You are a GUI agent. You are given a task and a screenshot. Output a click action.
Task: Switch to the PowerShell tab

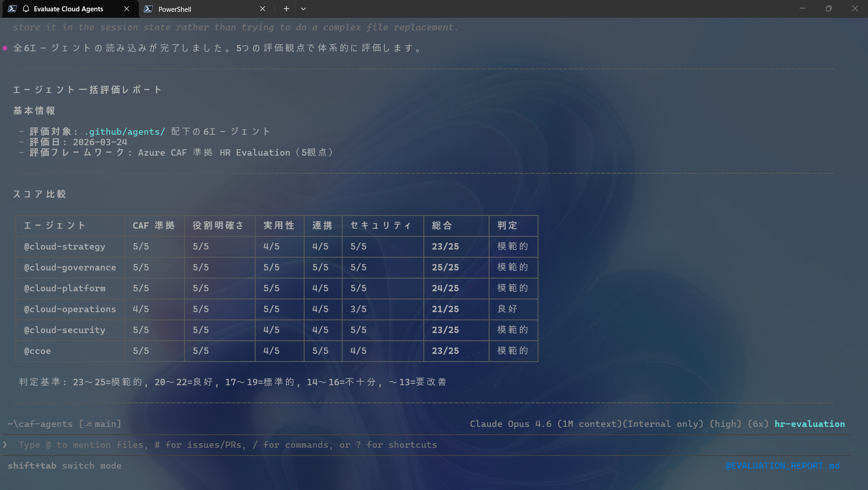(x=175, y=9)
